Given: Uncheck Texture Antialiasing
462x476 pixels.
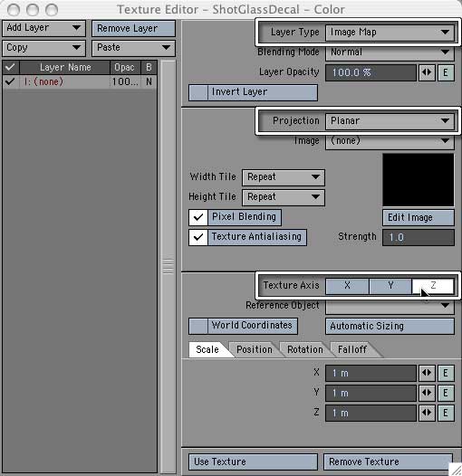Looking at the screenshot, I should click(198, 237).
